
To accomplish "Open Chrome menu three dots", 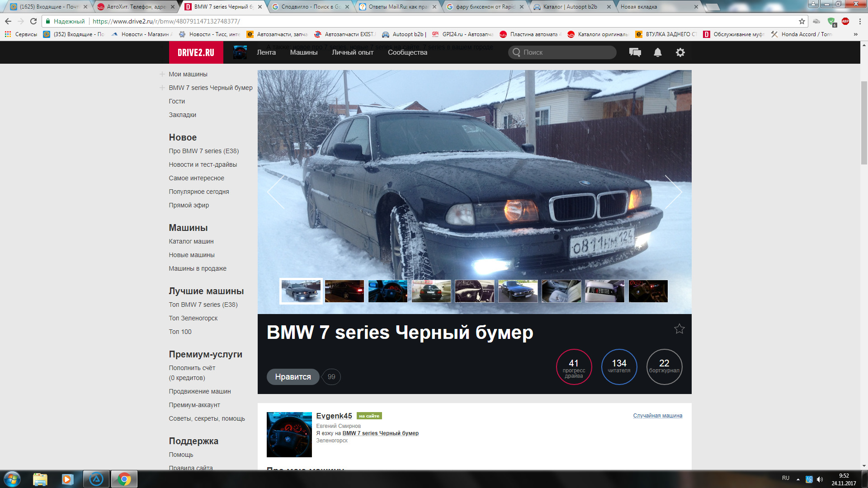I will [860, 21].
